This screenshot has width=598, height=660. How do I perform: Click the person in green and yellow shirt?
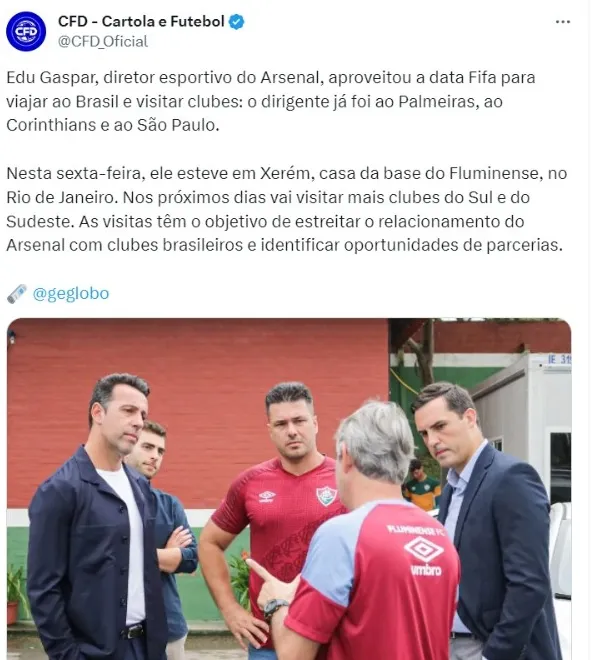(422, 484)
